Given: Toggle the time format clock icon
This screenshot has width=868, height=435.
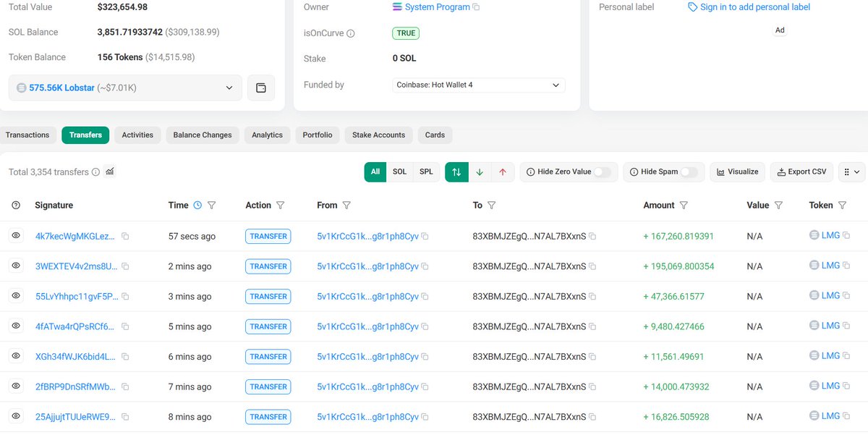Looking at the screenshot, I should tap(197, 206).
